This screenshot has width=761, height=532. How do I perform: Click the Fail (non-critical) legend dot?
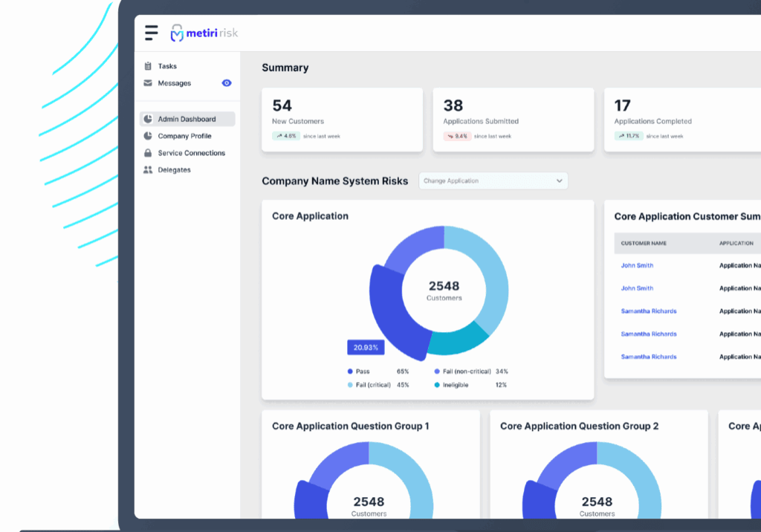(x=437, y=372)
